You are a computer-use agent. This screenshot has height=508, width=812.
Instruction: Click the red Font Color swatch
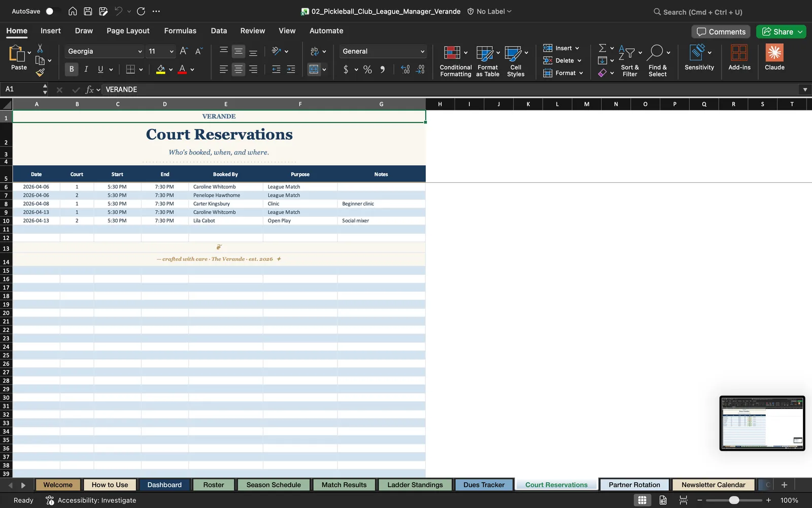[x=182, y=70]
